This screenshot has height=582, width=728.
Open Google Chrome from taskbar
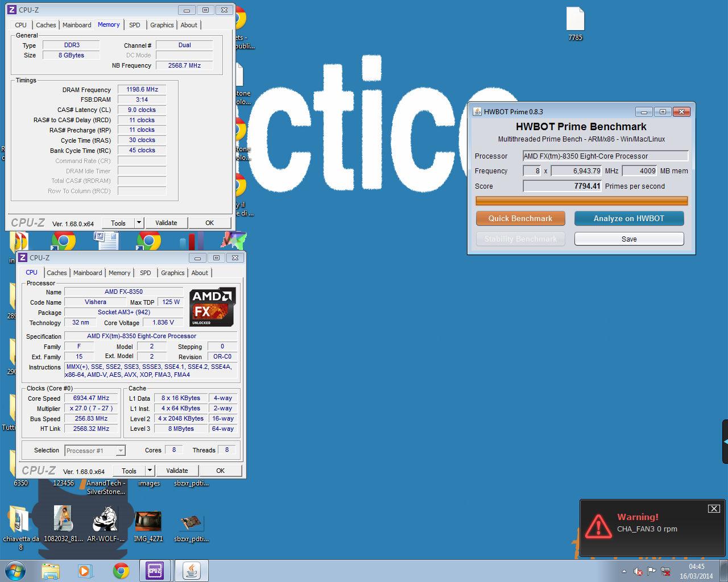pos(121,571)
